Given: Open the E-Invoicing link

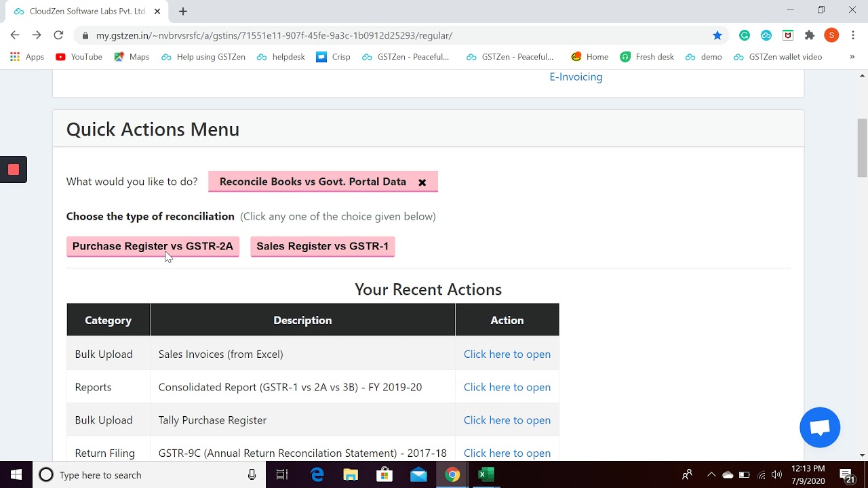Looking at the screenshot, I should (x=576, y=77).
